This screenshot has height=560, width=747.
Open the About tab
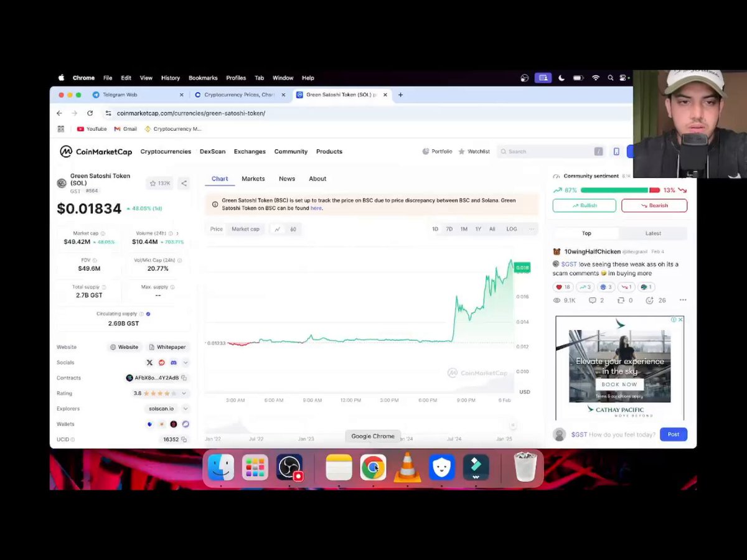click(317, 179)
